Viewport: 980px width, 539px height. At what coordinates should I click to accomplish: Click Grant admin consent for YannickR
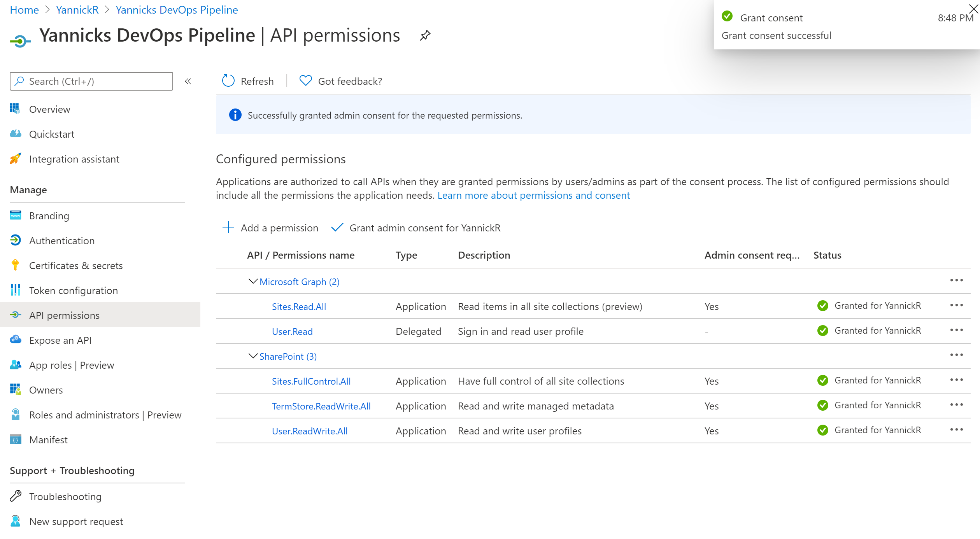(x=416, y=228)
